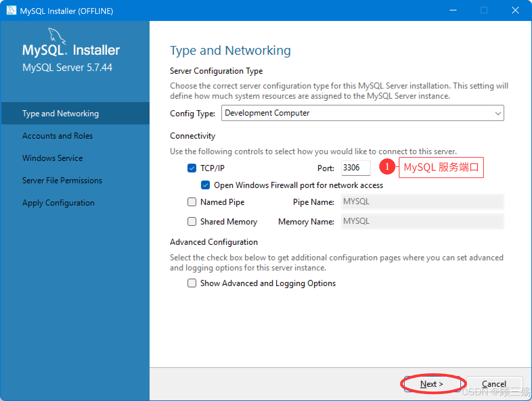The image size is (532, 401).
Task: Enable the Named Pipe checkbox
Action: 192,202
